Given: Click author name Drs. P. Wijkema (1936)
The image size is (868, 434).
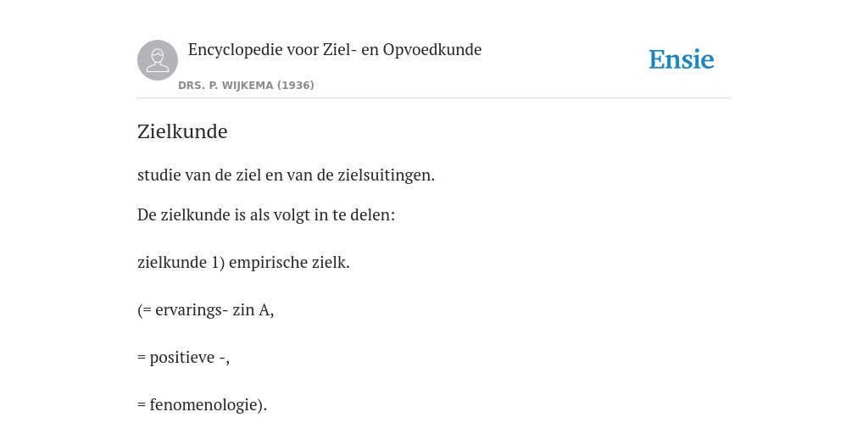Looking at the screenshot, I should click(x=246, y=86).
